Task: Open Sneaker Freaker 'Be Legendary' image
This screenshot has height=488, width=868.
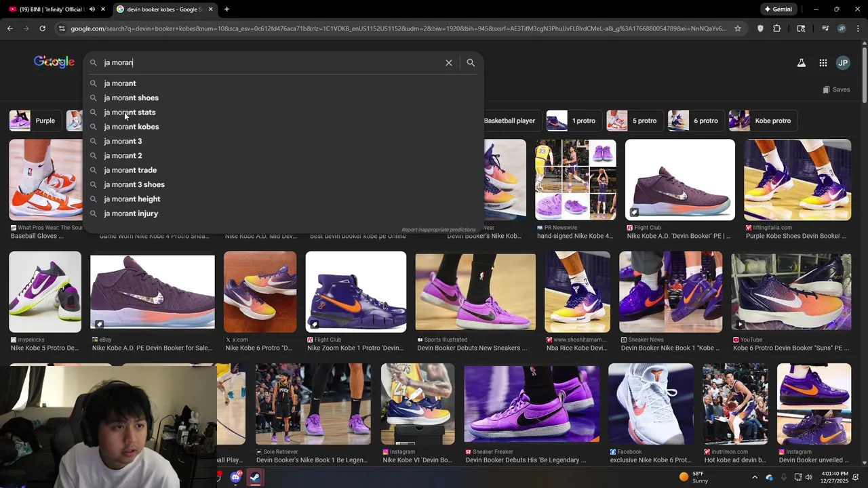Action: (532, 403)
